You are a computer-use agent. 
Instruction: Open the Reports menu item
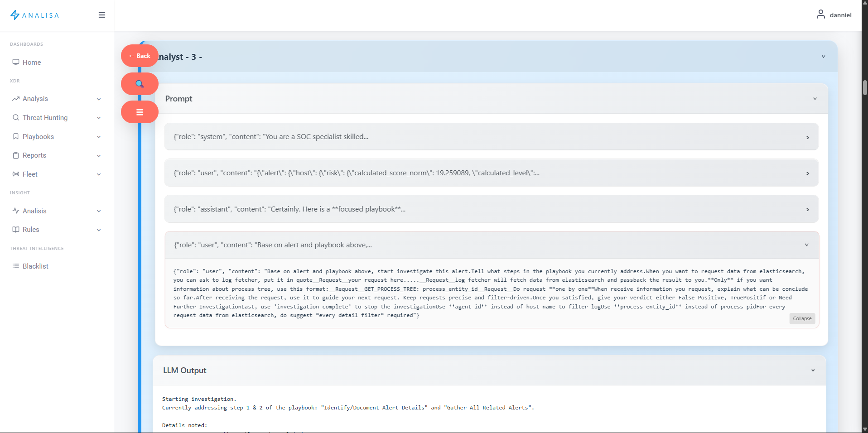(x=34, y=155)
